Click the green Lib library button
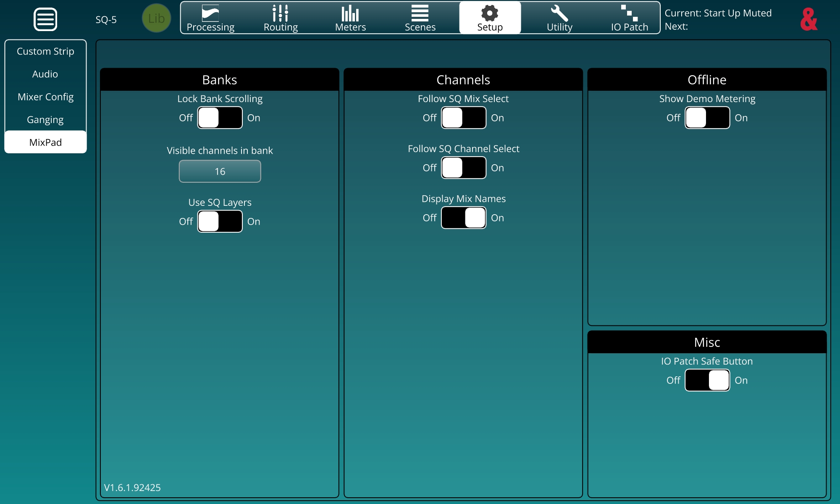 coord(156,18)
